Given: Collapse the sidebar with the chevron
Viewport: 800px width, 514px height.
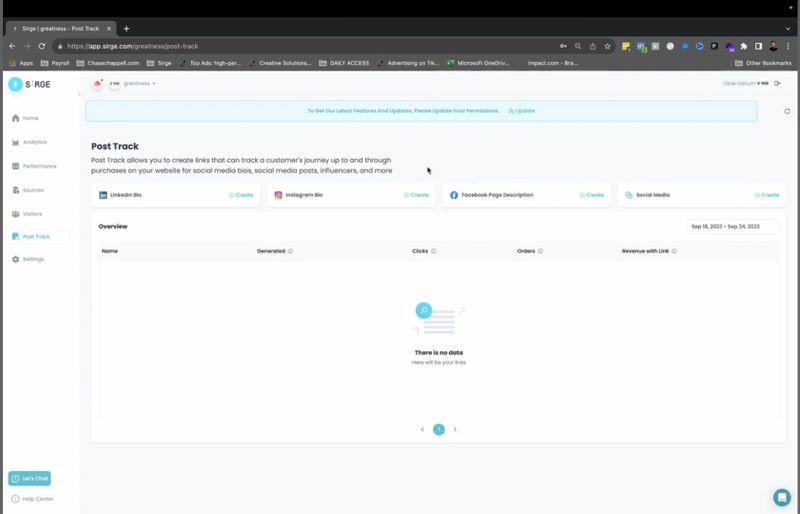Looking at the screenshot, I should pyautogui.click(x=79, y=94).
